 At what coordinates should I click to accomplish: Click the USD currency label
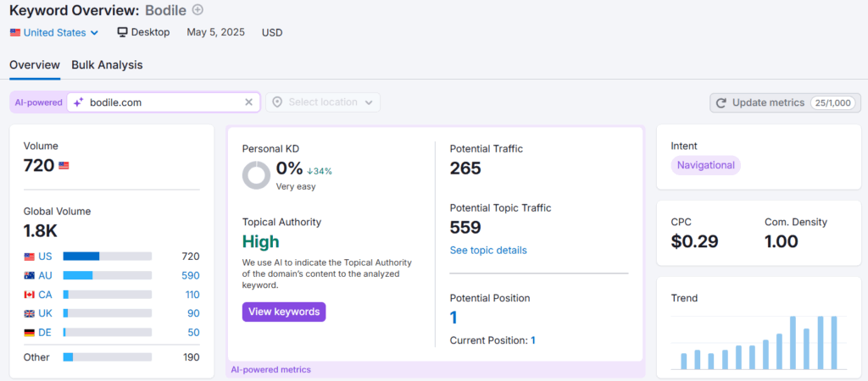(272, 33)
